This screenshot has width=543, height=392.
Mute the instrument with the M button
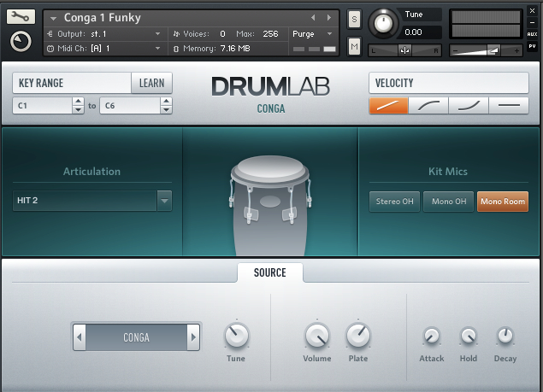[x=354, y=46]
